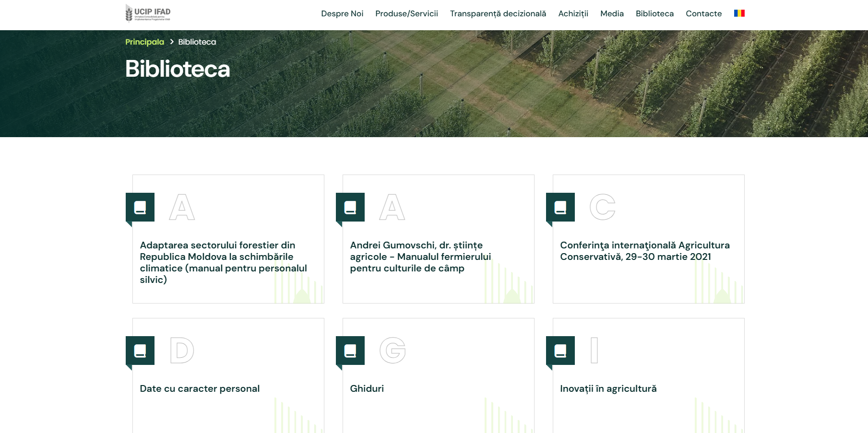
Task: Navigate to Principala via breadcrumb
Action: click(x=144, y=42)
